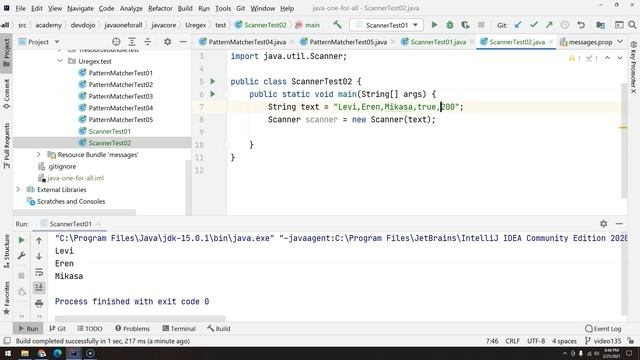Open the Event Log
Screen dimensions: 640x360
[x=603, y=329]
